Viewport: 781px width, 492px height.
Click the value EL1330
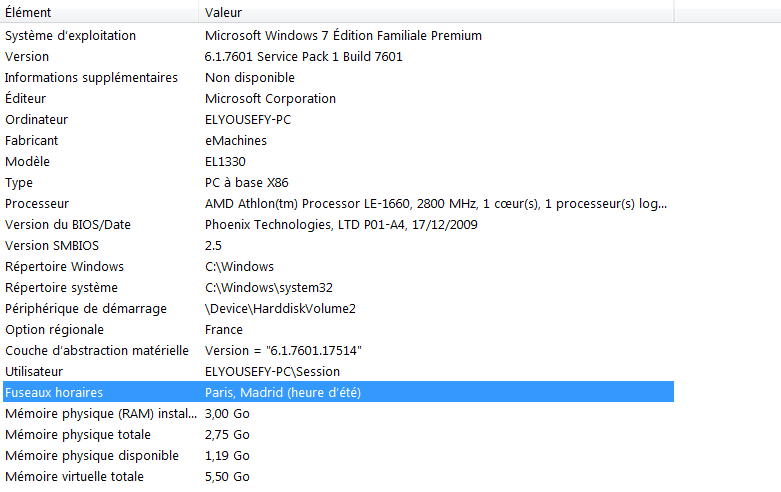[x=225, y=161]
